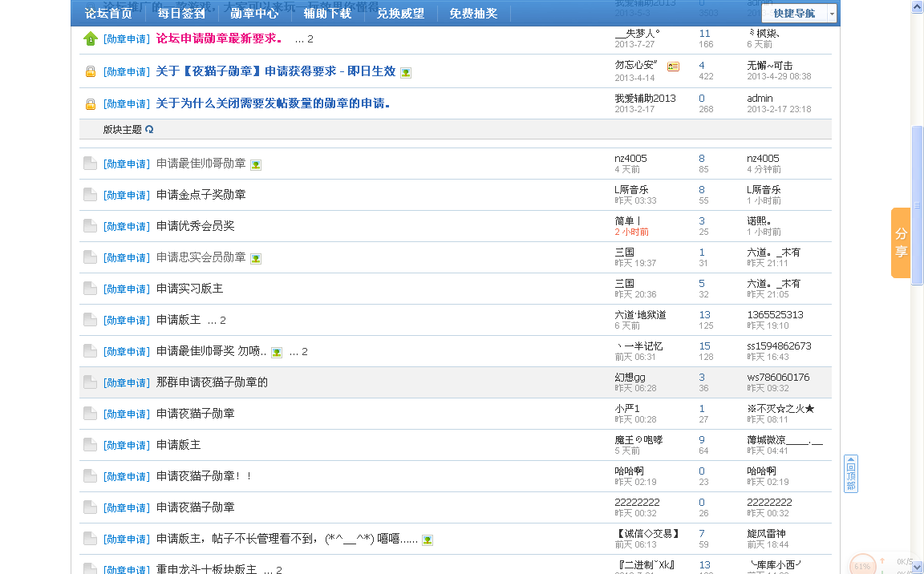
Task: Click the thread icon for 那群申请夜猫子勋章的
Action: (x=90, y=382)
